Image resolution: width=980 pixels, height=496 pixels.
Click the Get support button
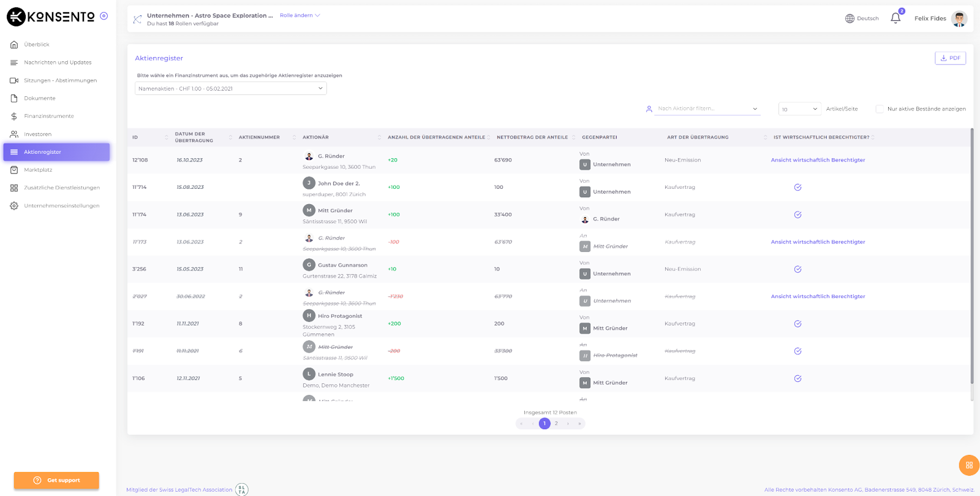56,480
